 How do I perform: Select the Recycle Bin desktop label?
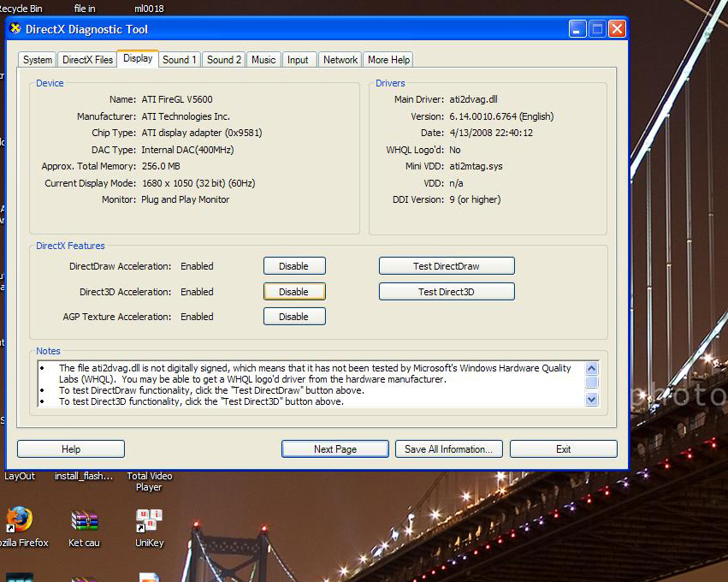click(x=21, y=9)
